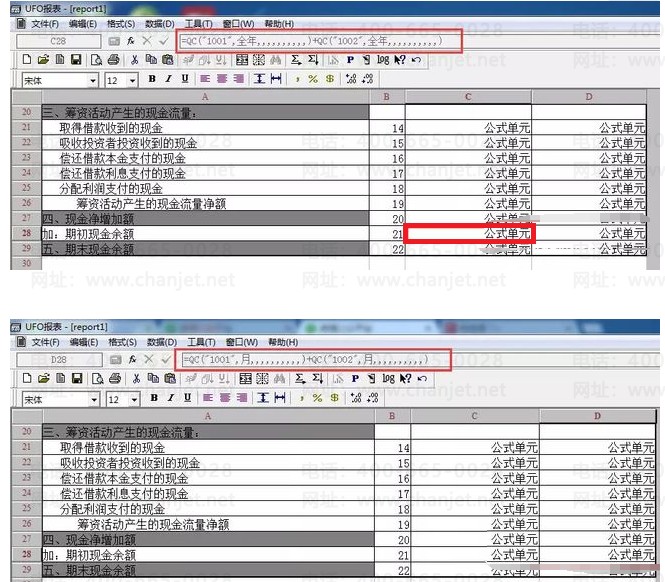Screen dimensions: 665x582
Task: Click Undo arrow icon in upper window
Action: (416, 60)
